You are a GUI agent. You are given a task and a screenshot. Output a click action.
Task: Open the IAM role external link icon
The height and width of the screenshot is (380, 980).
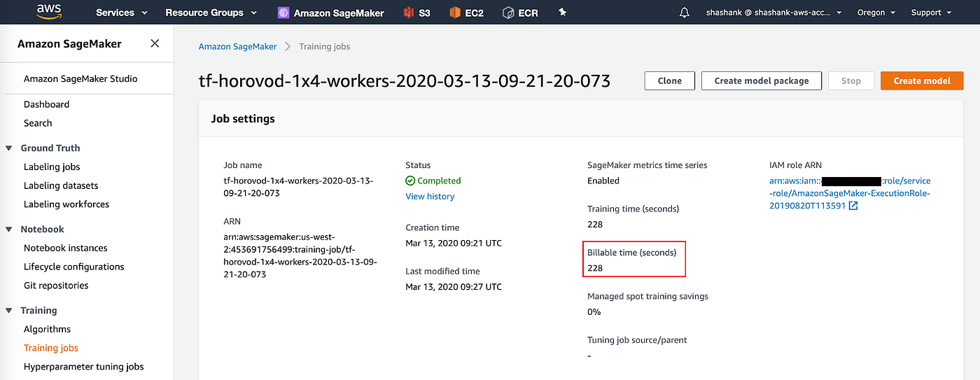point(853,206)
